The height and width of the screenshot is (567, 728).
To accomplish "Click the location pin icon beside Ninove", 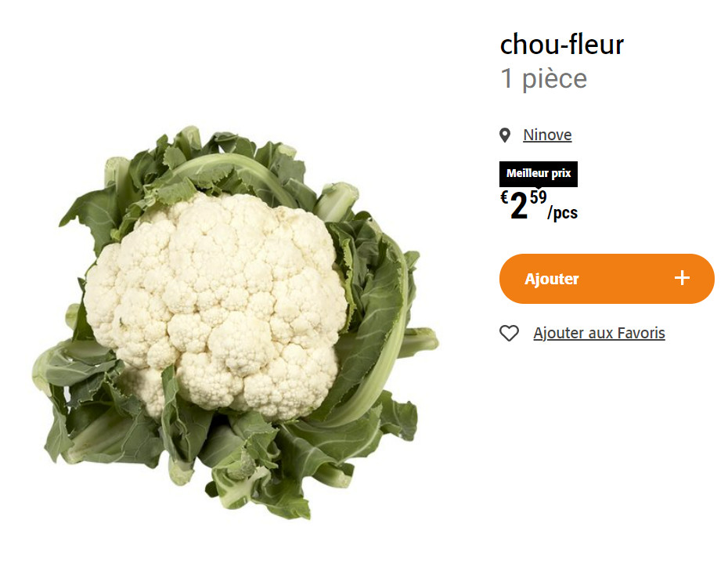I will [505, 135].
